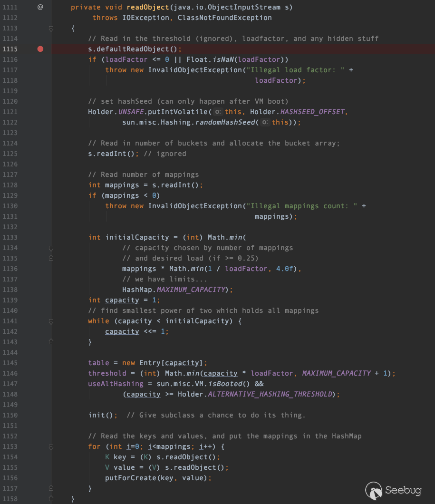Click 'capacity <<= 1' statement
The image size is (435, 504).
[x=135, y=331]
